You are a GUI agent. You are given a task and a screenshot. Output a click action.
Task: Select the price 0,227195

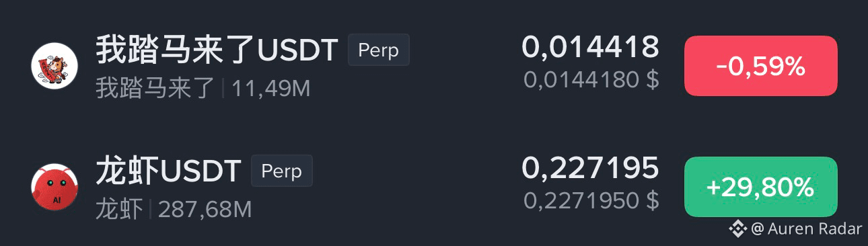coord(590,168)
